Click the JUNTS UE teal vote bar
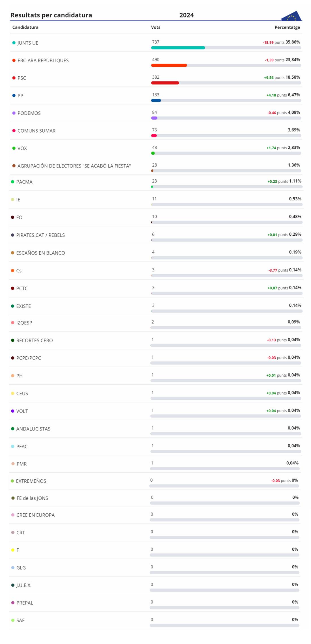Screen dimensions: 311x644 [178, 48]
